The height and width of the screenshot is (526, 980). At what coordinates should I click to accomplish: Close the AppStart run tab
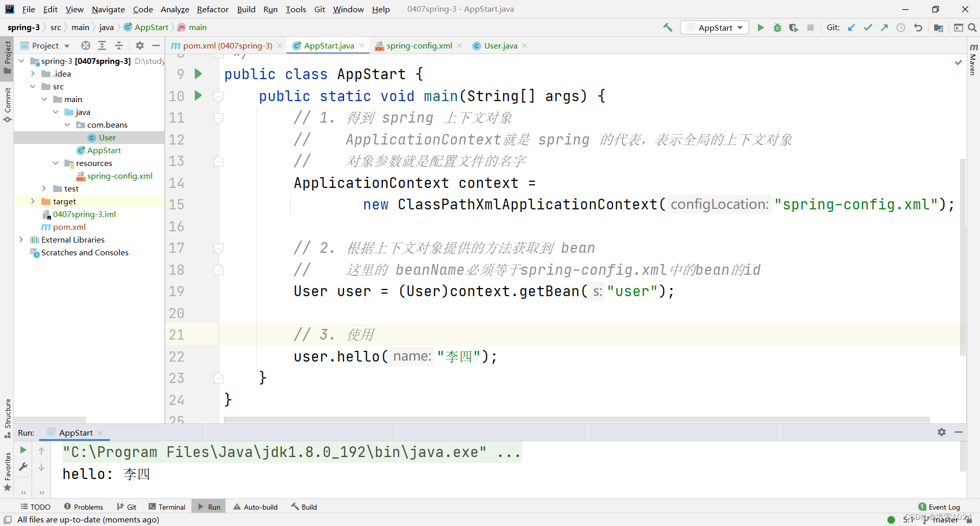click(100, 433)
